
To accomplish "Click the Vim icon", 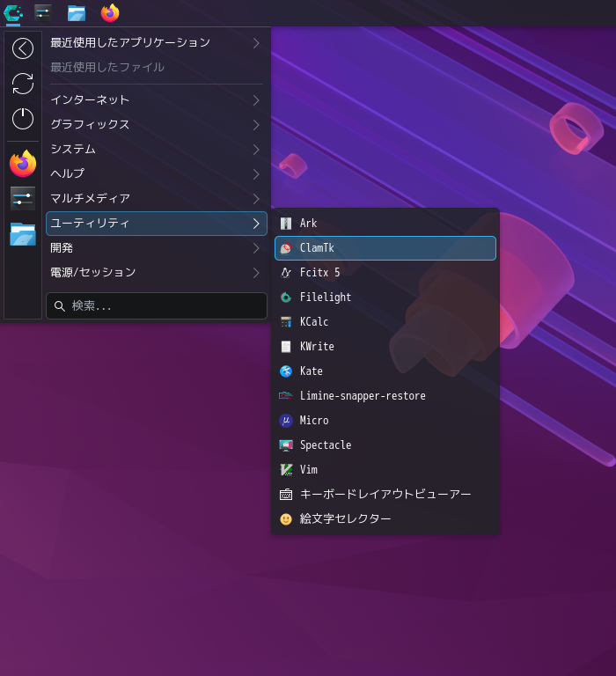I will [286, 469].
